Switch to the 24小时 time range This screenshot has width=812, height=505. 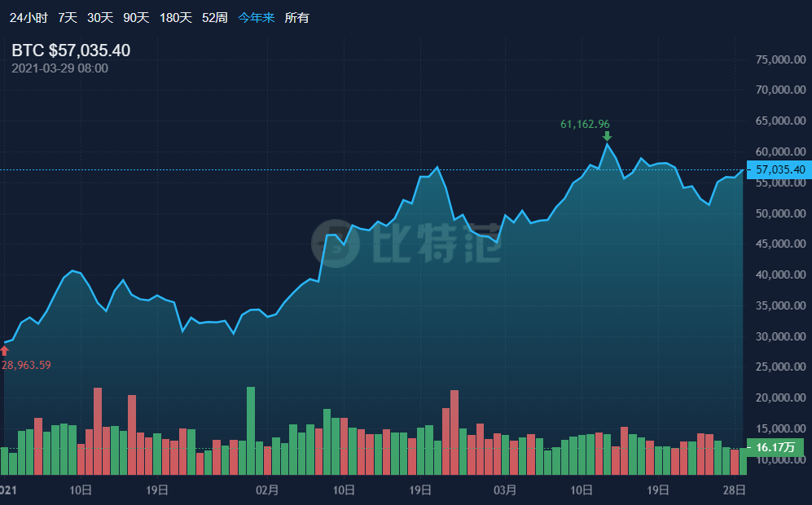pyautogui.click(x=29, y=17)
